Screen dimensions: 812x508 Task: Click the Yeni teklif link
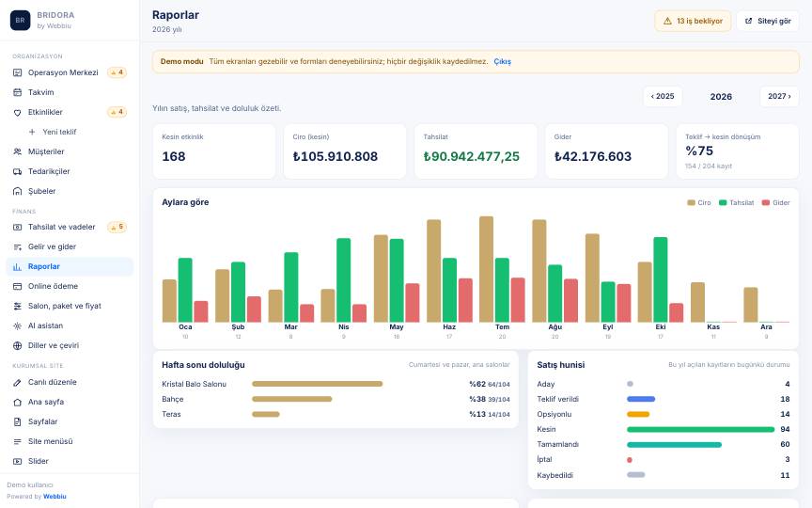tap(59, 132)
